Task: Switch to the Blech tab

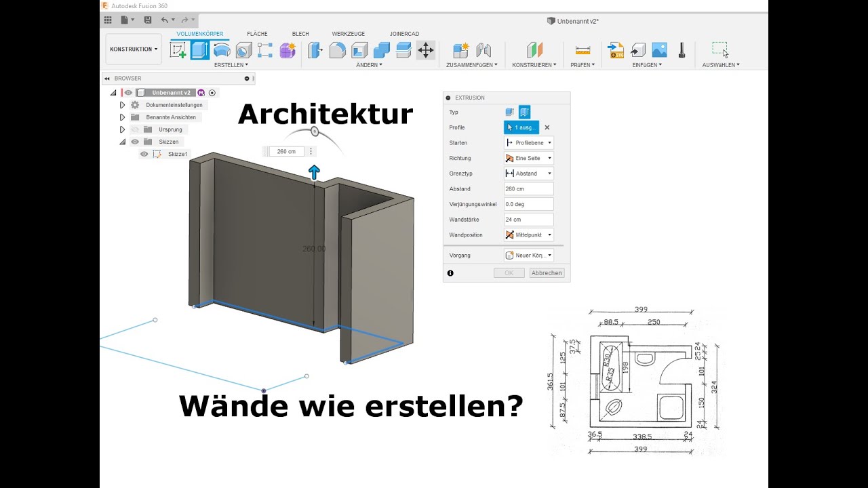Action: [x=300, y=34]
